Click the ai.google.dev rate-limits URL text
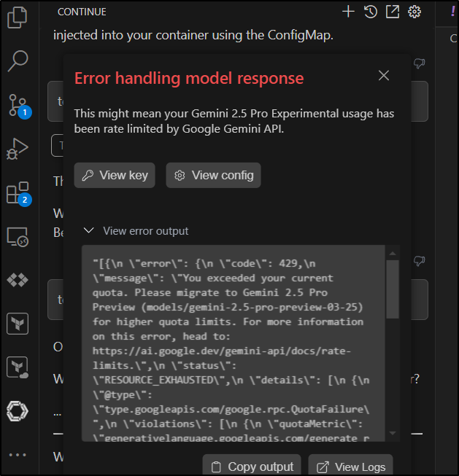Viewport: 459px width, 476px height. click(222, 358)
